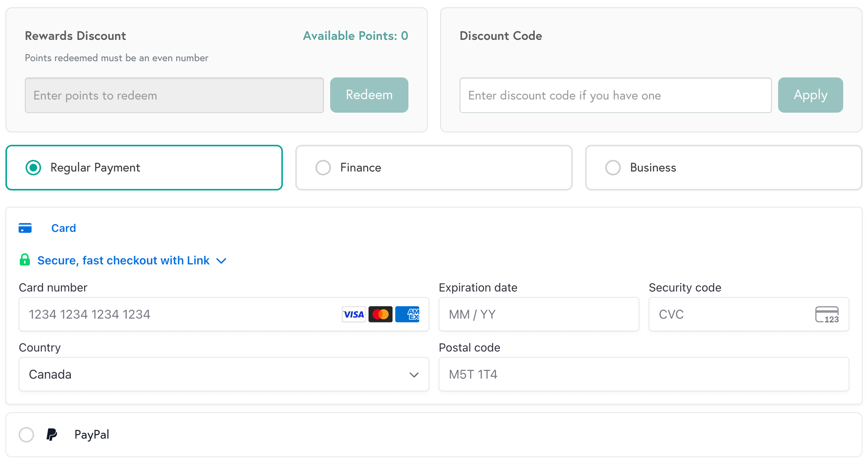Click the Apply button
The height and width of the screenshot is (463, 868).
pos(810,95)
